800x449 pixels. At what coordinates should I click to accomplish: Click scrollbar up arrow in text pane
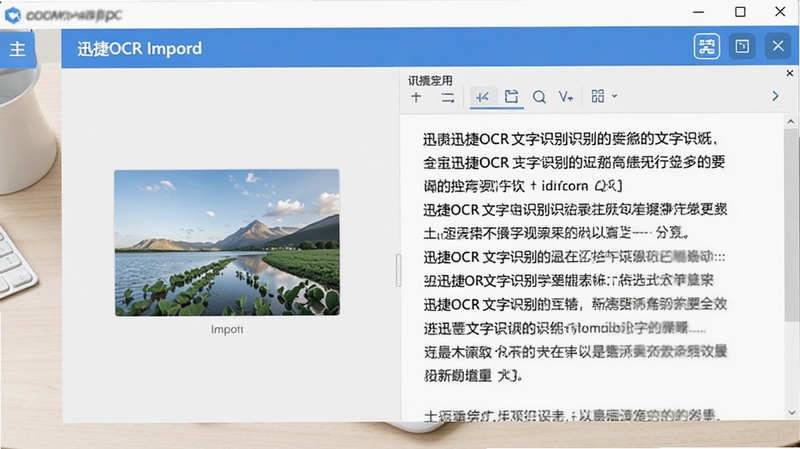click(791, 121)
